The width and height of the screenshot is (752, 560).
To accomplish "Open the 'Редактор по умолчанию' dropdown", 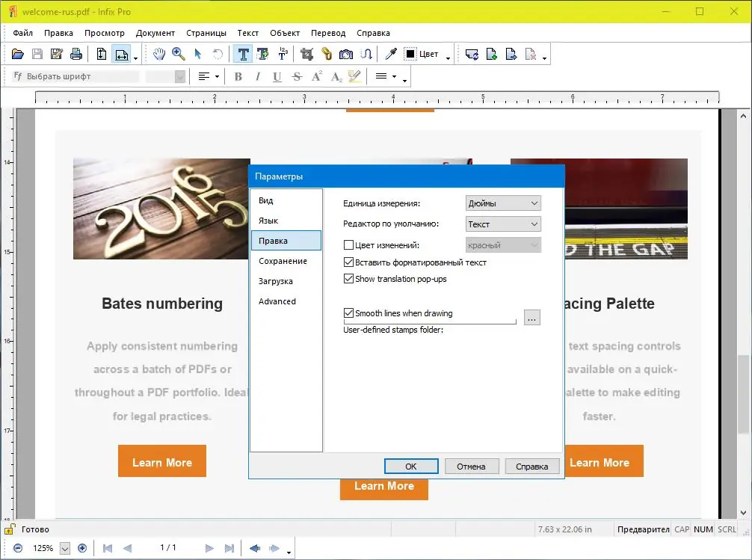I will click(503, 224).
